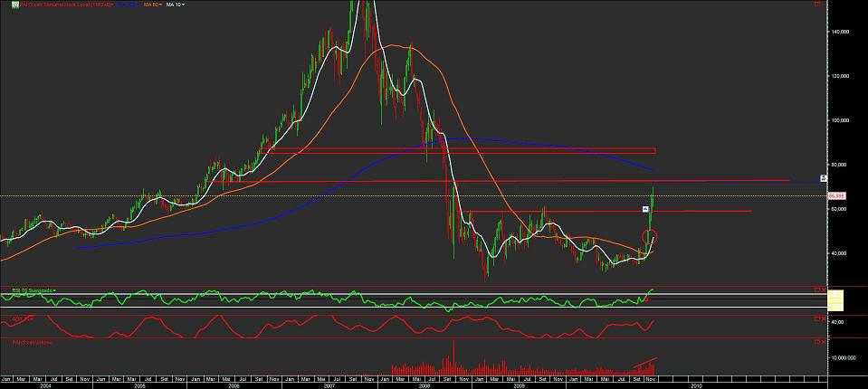The width and height of the screenshot is (868, 389).
Task: Close the RSI panel with red X
Action: click(x=823, y=289)
